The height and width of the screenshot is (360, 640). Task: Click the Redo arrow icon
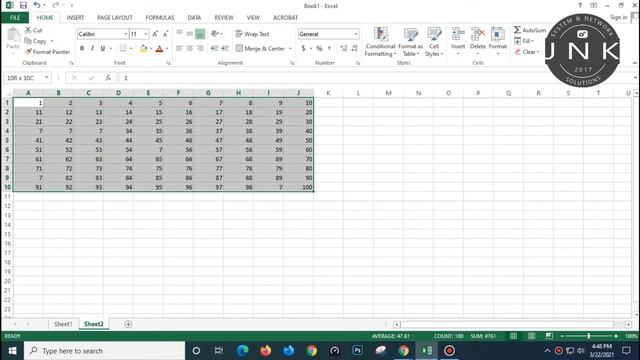[x=55, y=5]
